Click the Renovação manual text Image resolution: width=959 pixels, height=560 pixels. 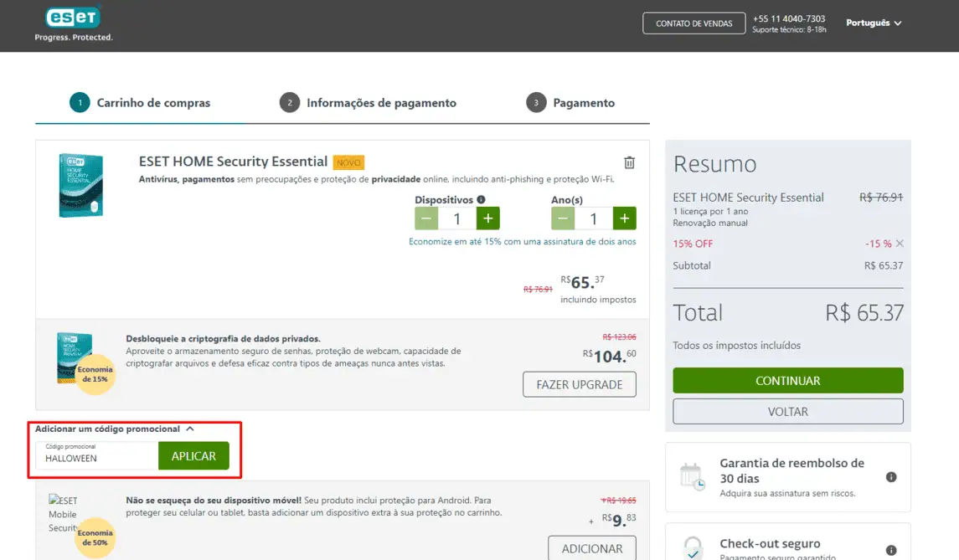710,223
